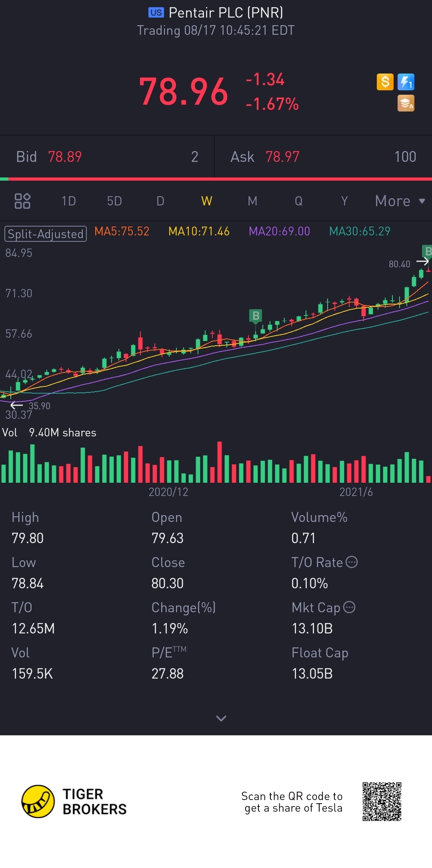
Task: Tap the Close value 80.30
Action: (x=168, y=583)
